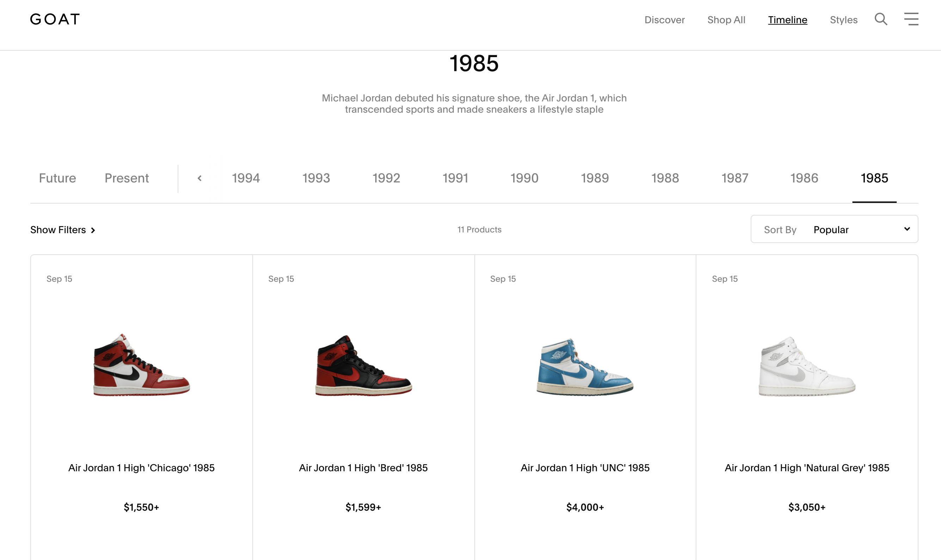
Task: Open the Styles navigation link
Action: coord(843,20)
